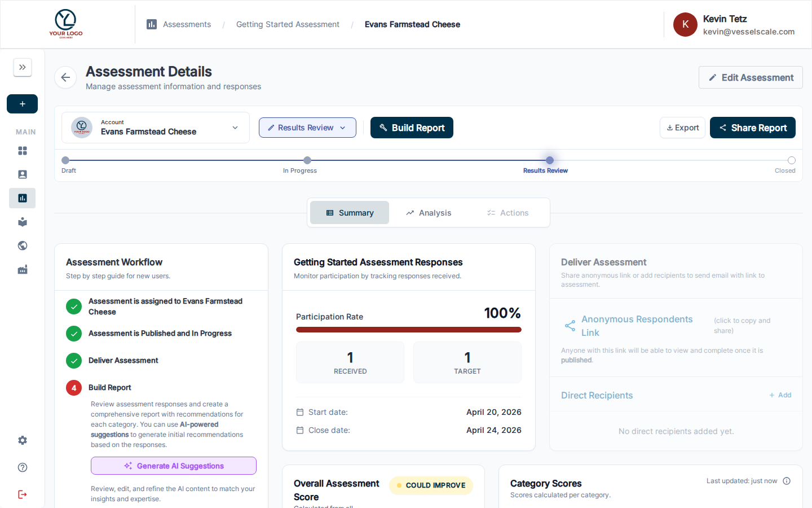Click the Build Report workflow step title
Image resolution: width=812 pixels, height=508 pixels.
(x=110, y=388)
